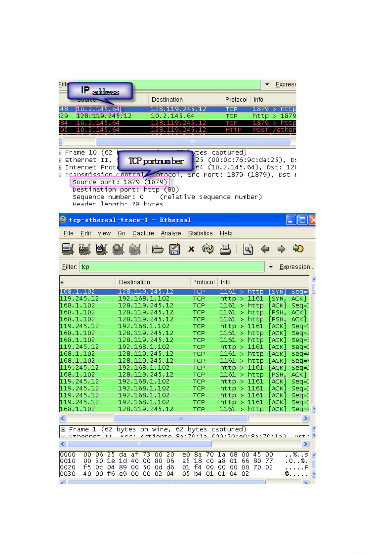Click the Ethereal window title icon
The width and height of the screenshot is (392, 554).
point(64,220)
